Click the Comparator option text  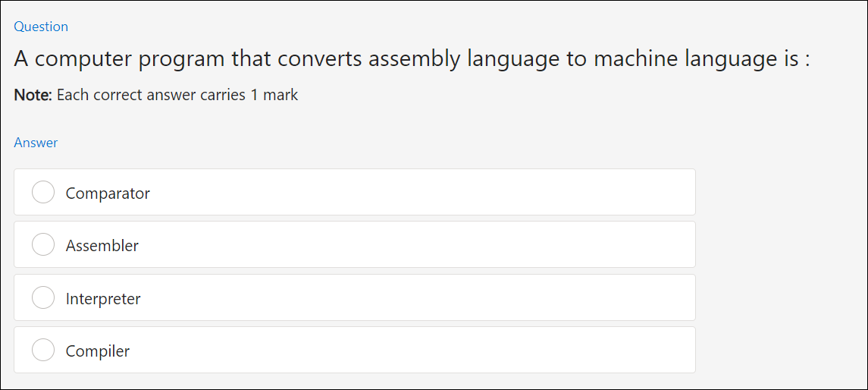[108, 193]
